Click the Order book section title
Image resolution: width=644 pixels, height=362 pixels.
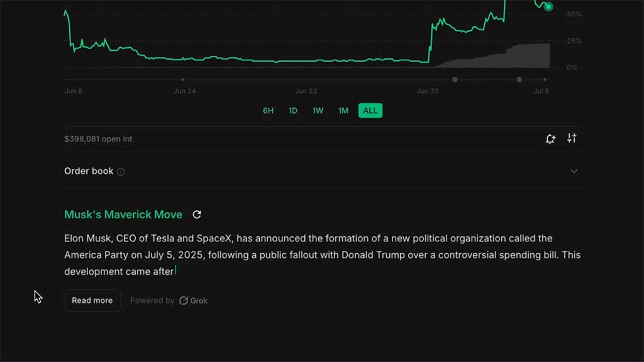89,171
